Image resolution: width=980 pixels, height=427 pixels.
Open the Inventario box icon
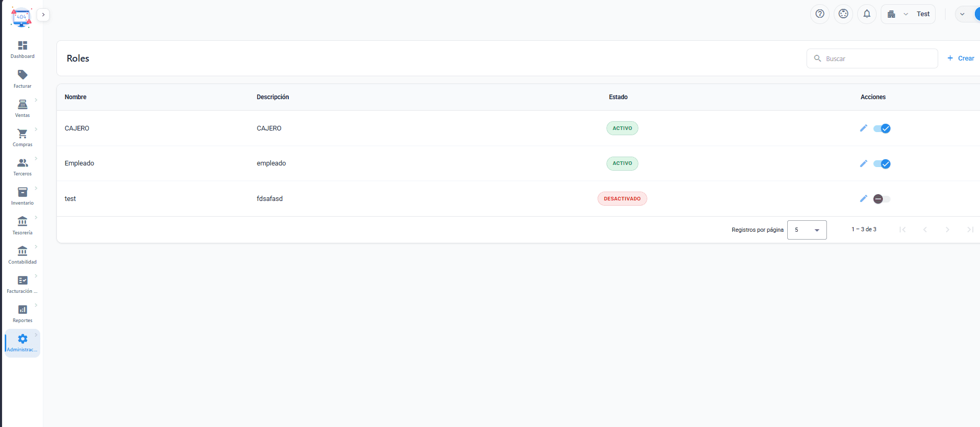(22, 192)
